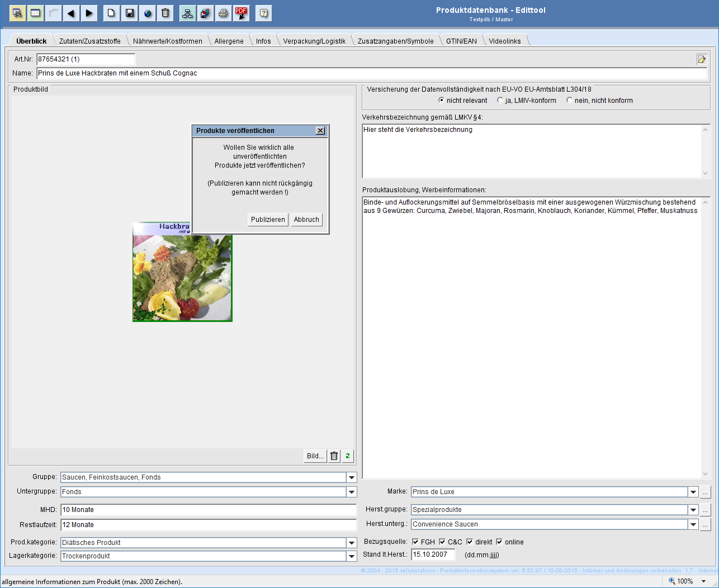
Task: Open the table list view icon
Action: pos(36,13)
